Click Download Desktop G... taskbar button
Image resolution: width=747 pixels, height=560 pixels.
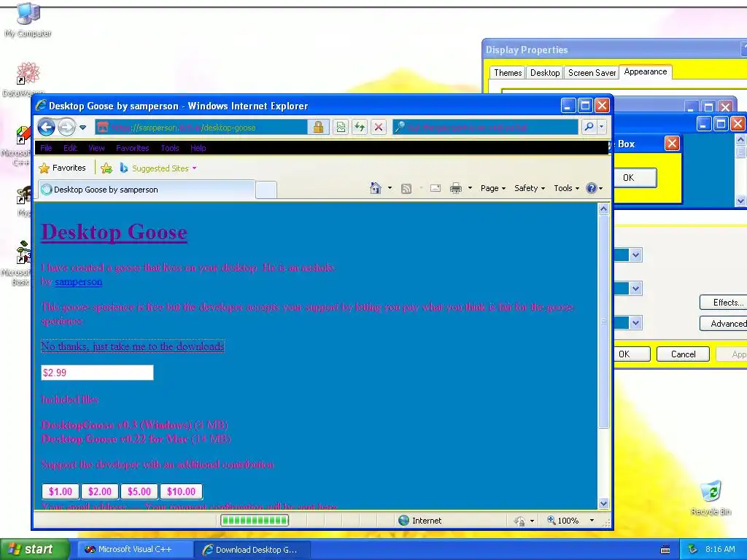tap(253, 550)
